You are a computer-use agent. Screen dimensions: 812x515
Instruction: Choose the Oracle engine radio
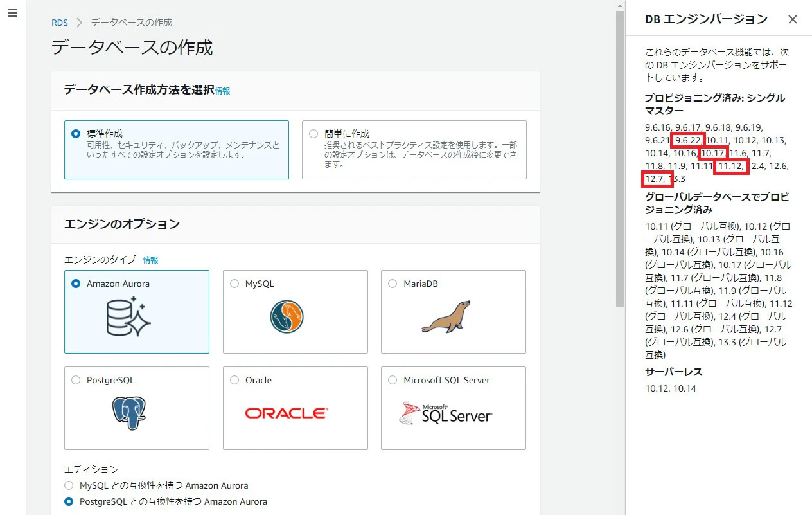coord(234,380)
